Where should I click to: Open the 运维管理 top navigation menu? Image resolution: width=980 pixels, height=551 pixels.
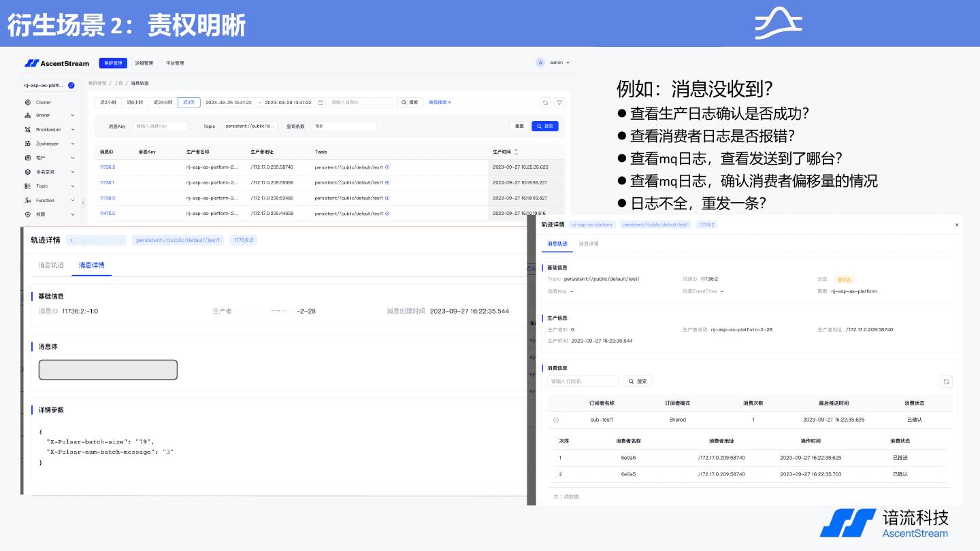pyautogui.click(x=144, y=63)
